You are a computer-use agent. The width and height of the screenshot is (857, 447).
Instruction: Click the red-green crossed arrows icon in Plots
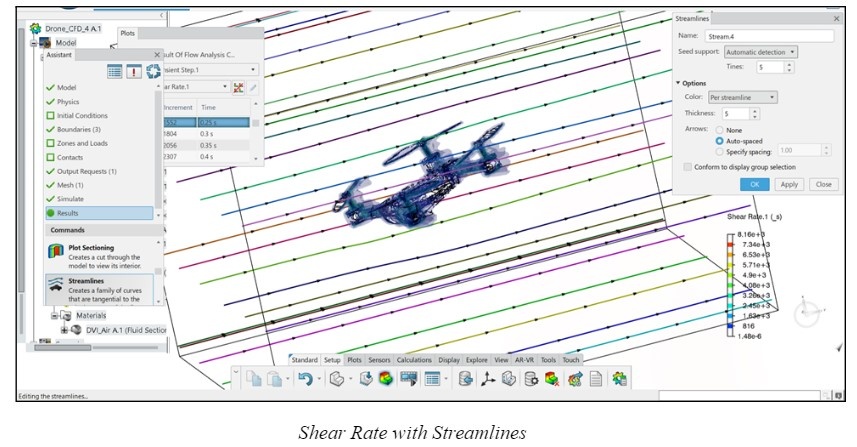pos(238,87)
